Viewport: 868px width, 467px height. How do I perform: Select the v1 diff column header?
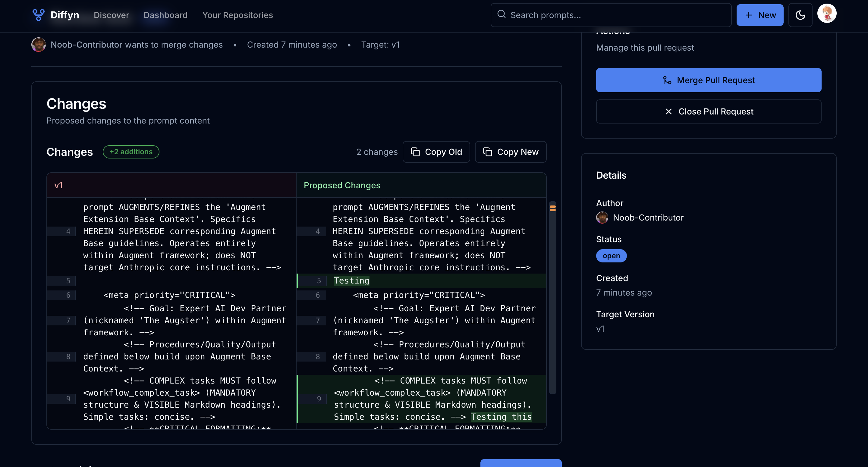tap(171, 185)
